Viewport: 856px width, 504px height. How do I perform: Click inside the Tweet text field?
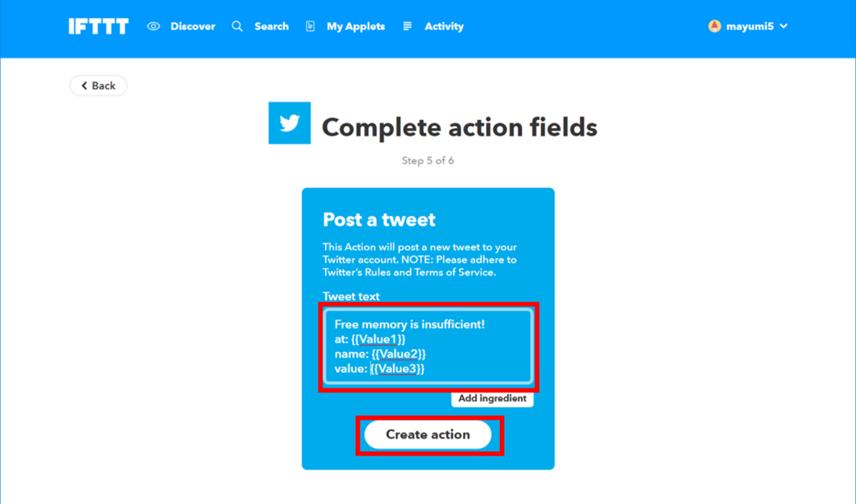pos(428,346)
